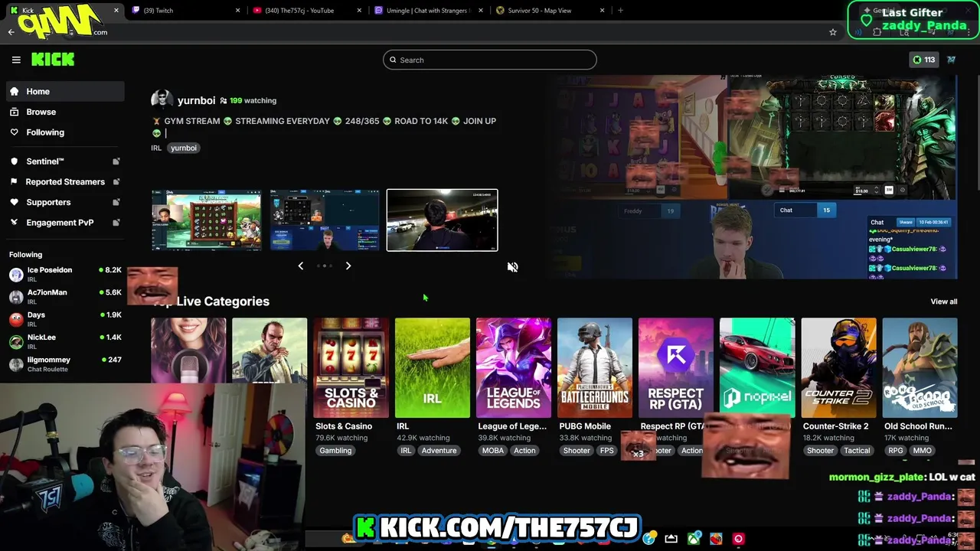Open the 113 points balance button
980x551 pixels.
(924, 60)
